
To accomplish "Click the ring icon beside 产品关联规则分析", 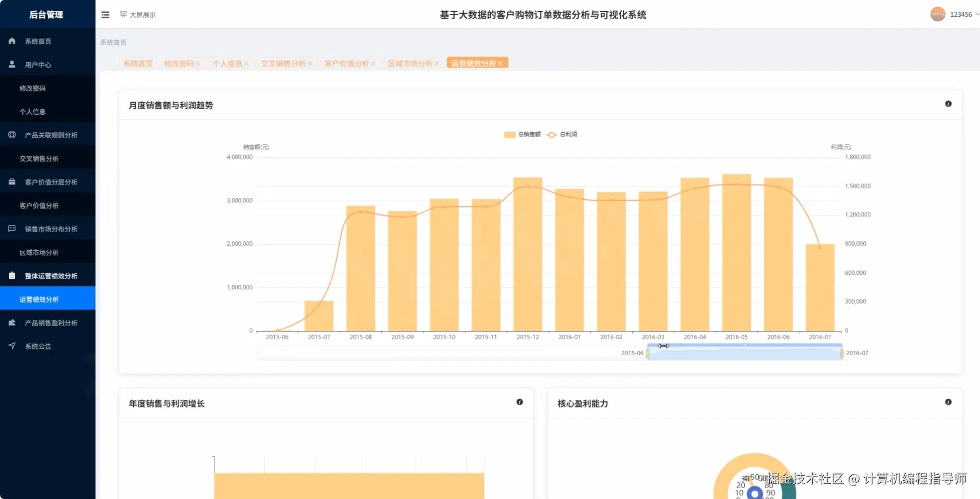I will [x=12, y=135].
